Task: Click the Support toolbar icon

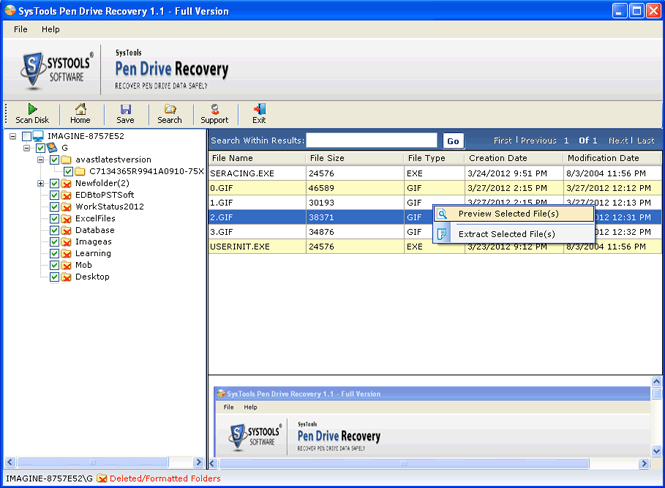Action: tap(215, 109)
